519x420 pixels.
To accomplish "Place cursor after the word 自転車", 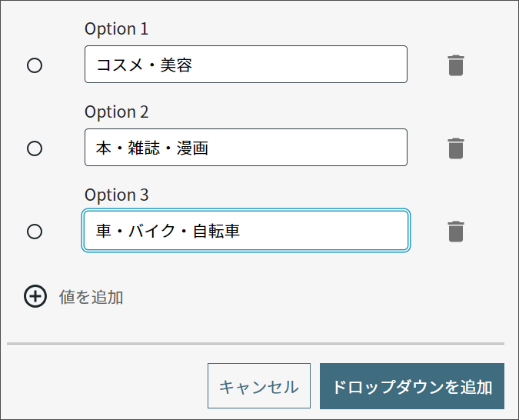I will [x=241, y=231].
